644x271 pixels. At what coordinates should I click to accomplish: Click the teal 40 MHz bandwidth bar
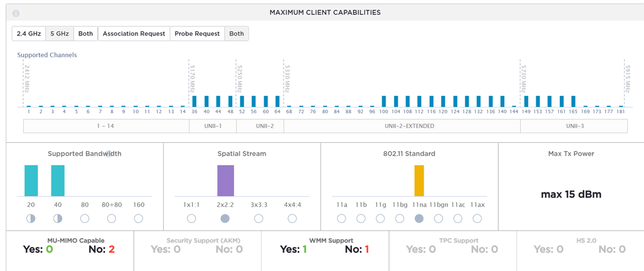tap(58, 181)
